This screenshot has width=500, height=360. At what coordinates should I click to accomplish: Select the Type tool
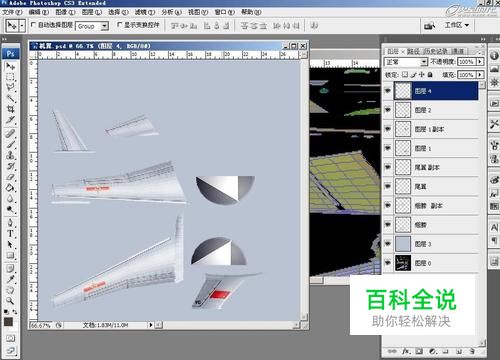[10, 234]
